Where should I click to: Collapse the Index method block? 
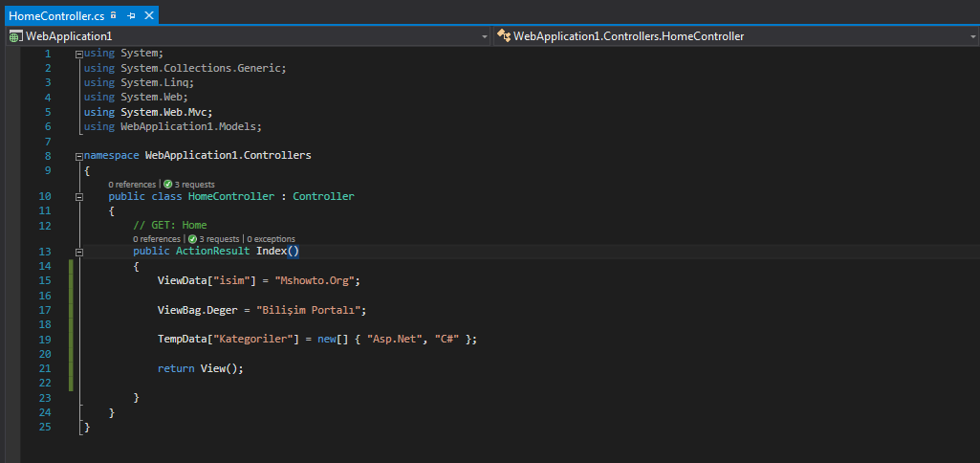point(78,253)
